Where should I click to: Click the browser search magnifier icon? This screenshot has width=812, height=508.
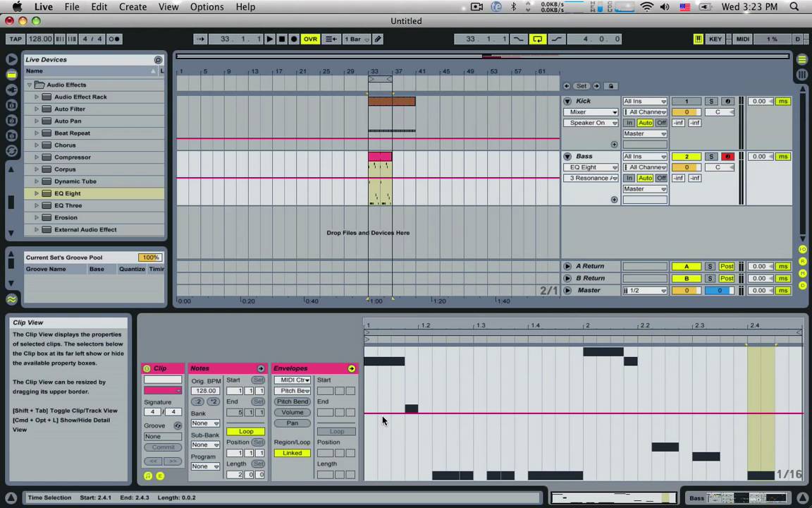(x=158, y=59)
